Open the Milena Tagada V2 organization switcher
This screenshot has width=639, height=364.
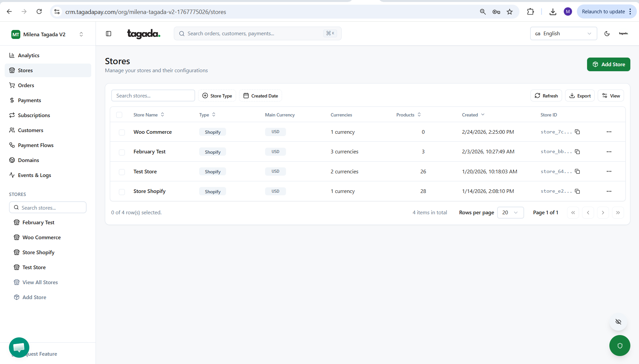(x=48, y=34)
